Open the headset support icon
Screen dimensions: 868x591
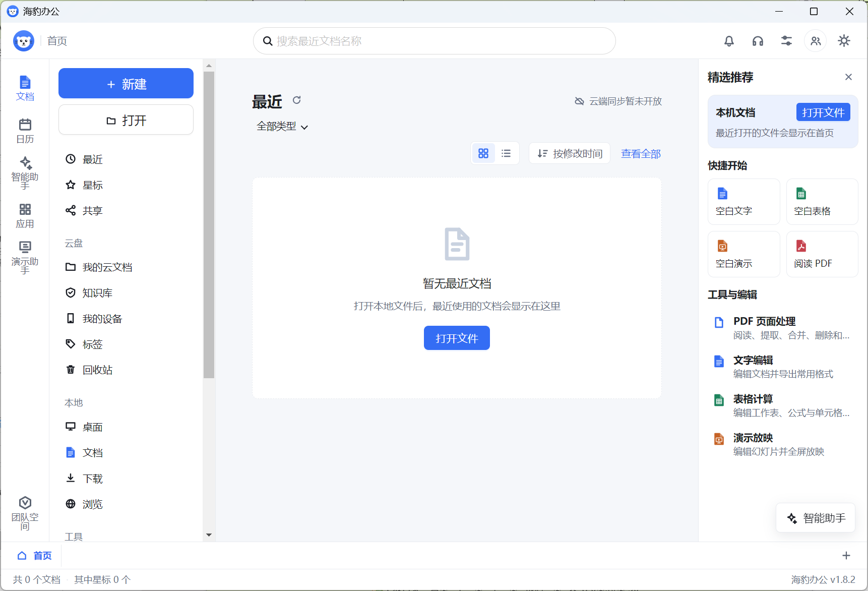[x=758, y=41]
